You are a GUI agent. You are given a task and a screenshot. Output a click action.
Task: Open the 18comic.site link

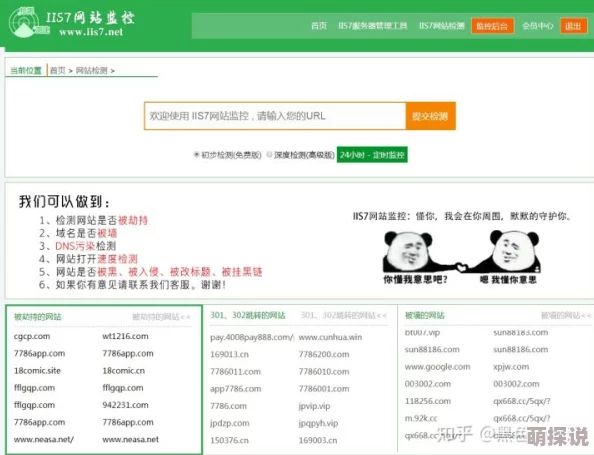tap(37, 371)
